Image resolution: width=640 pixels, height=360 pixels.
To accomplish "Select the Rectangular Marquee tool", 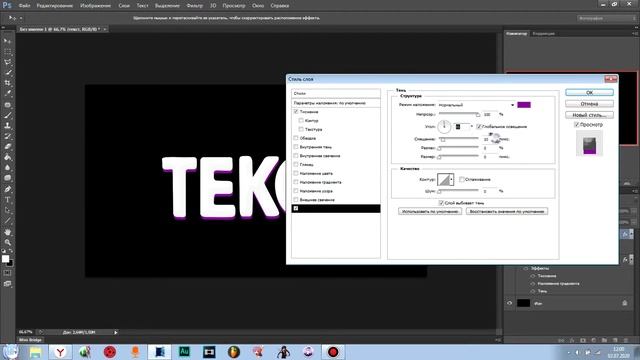I will click(x=7, y=52).
